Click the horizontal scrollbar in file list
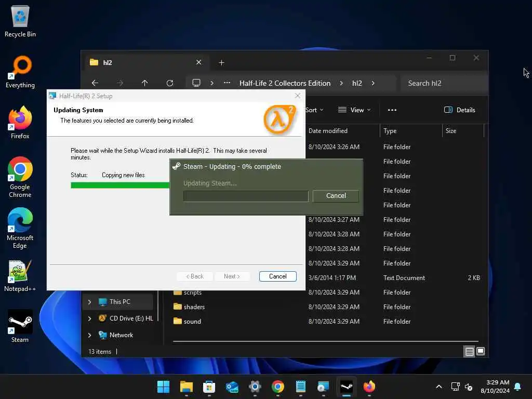 coord(326,341)
